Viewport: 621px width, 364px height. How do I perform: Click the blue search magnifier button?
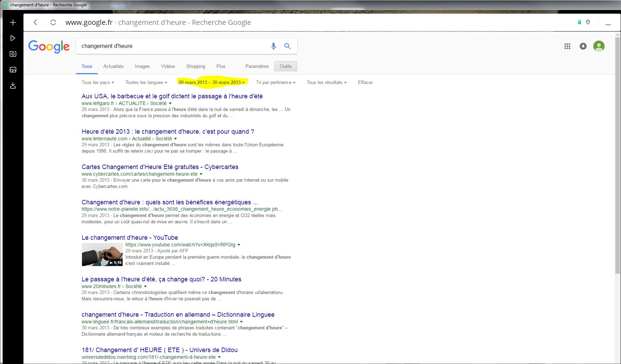pos(287,46)
